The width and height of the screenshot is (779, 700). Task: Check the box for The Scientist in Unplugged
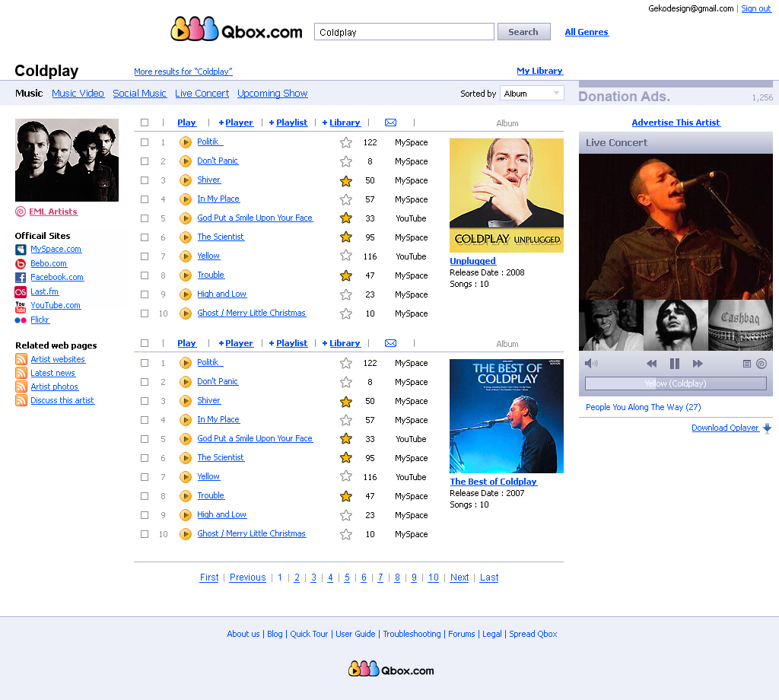(145, 237)
